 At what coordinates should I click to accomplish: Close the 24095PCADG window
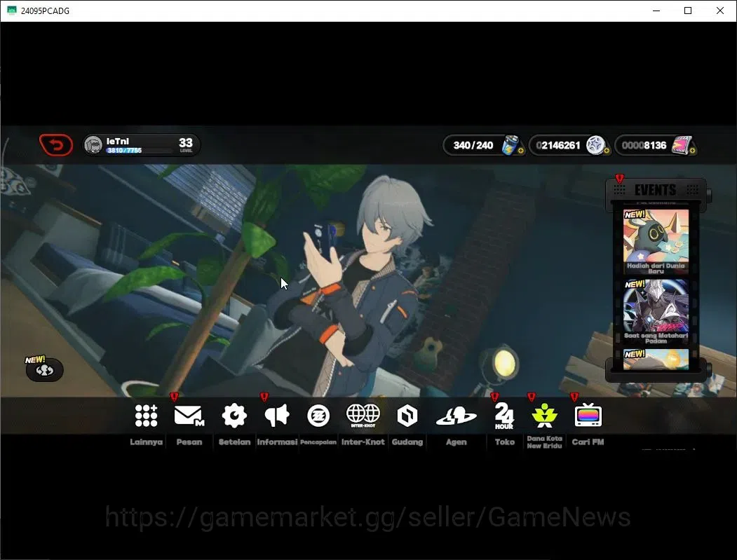point(719,11)
